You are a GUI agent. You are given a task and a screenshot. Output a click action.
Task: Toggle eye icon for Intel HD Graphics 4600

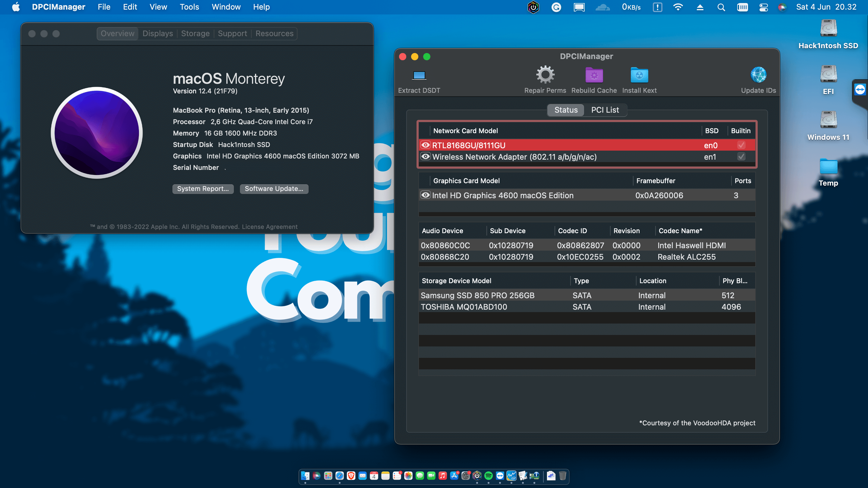tap(426, 195)
